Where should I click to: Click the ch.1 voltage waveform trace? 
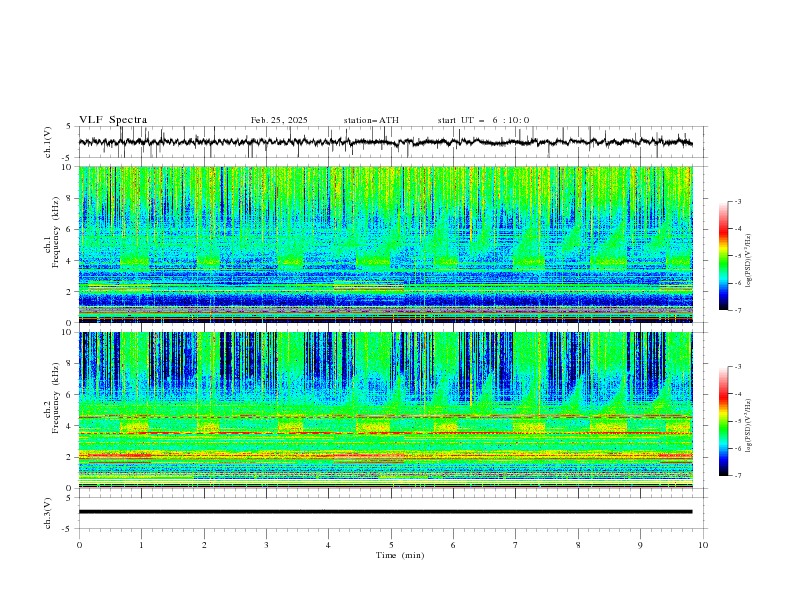pyautogui.click(x=385, y=142)
